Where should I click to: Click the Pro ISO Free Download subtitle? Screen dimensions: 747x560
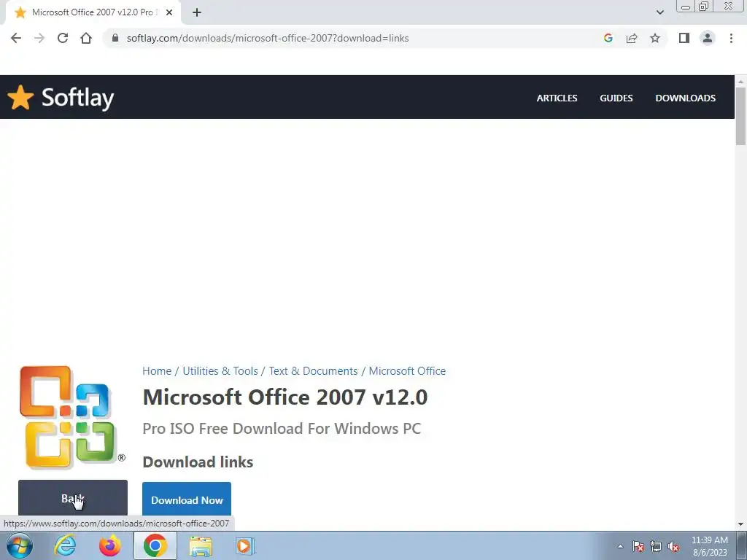tap(282, 429)
